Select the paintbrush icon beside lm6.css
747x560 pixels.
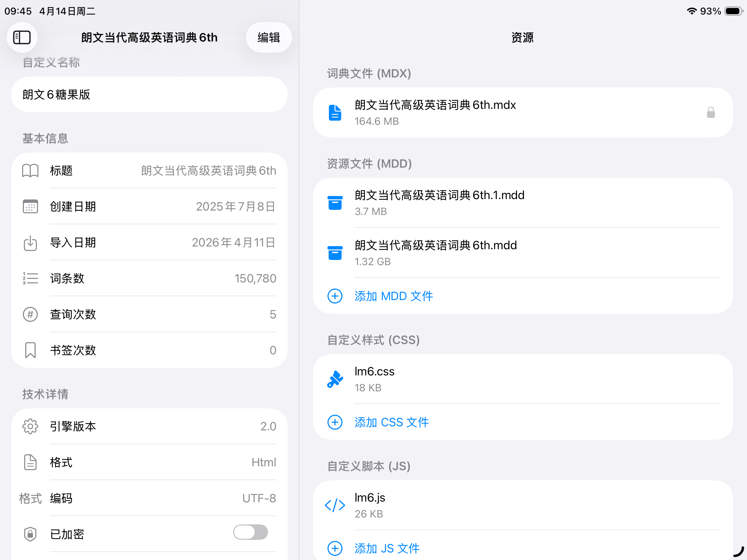tap(335, 379)
